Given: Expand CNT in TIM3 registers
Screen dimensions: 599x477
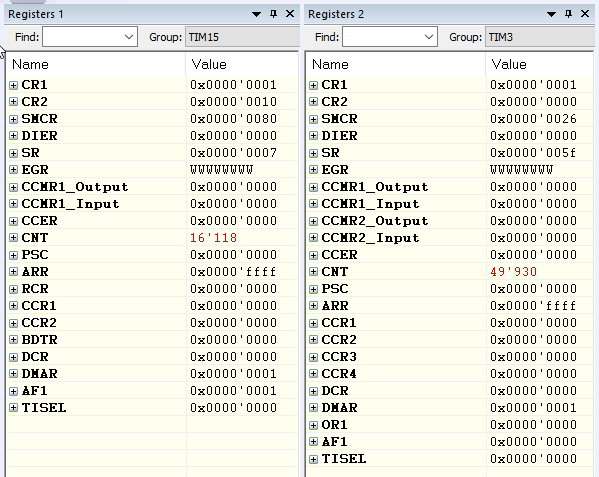Looking at the screenshot, I should tap(313, 272).
